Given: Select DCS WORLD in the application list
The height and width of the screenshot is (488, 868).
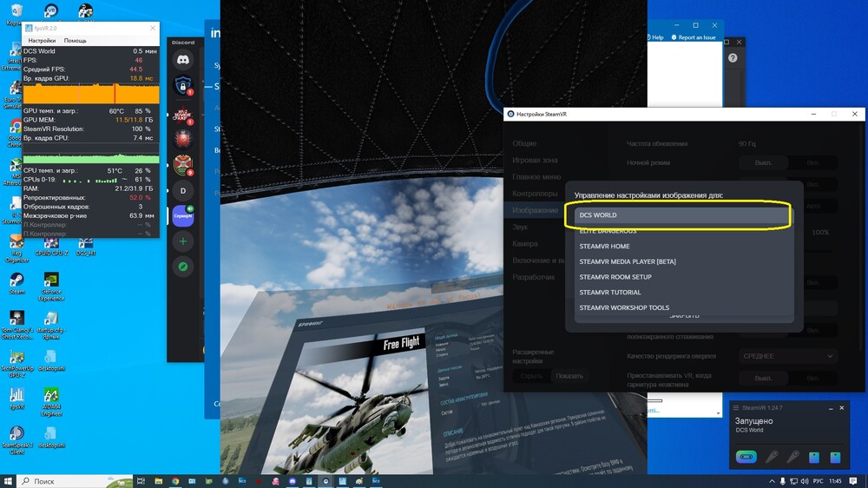Looking at the screenshot, I should (684, 215).
